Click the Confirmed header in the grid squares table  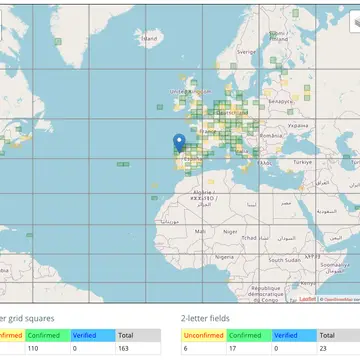[x=48, y=335]
